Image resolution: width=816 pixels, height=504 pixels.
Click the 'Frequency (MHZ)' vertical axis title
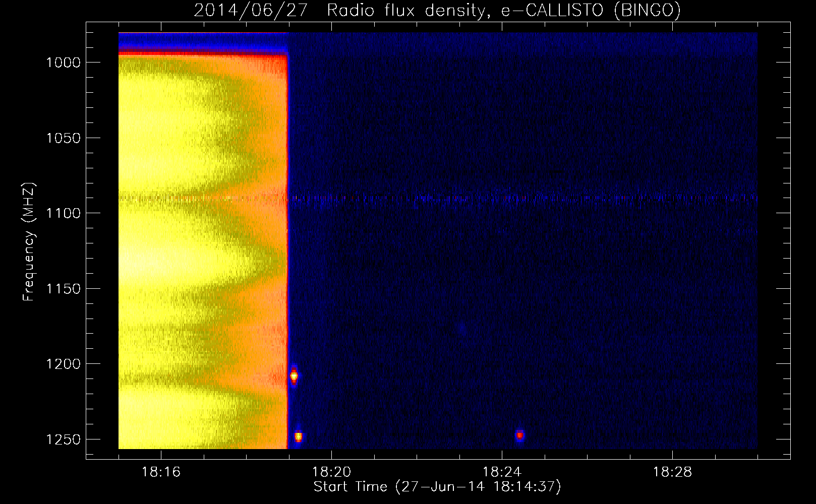pos(29,241)
